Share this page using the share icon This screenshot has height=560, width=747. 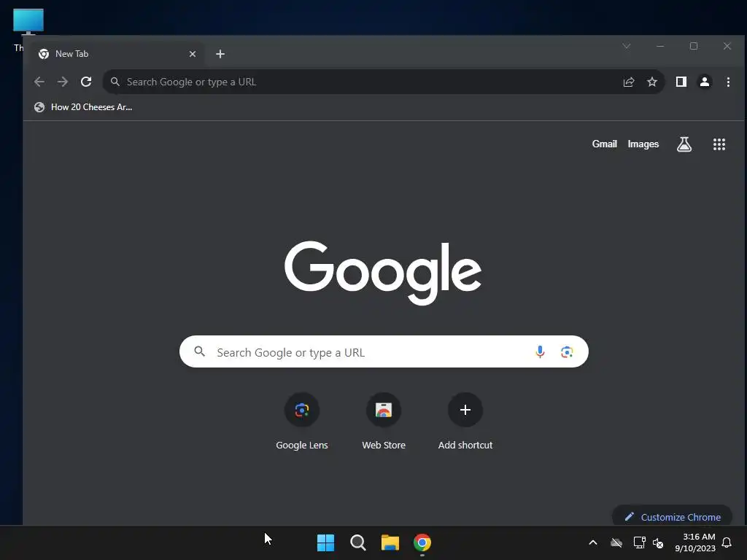(x=629, y=82)
